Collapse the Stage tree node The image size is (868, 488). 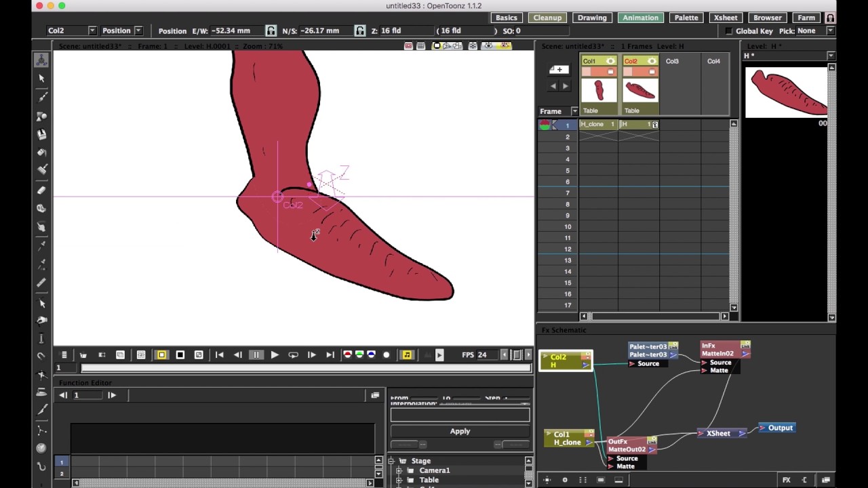(392, 461)
